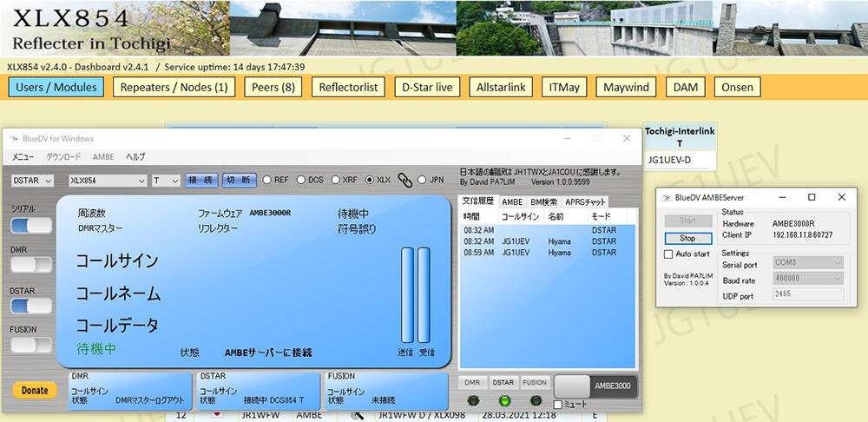Image resolution: width=868 pixels, height=422 pixels.
Task: Click the コールサイン column header
Action: (522, 216)
